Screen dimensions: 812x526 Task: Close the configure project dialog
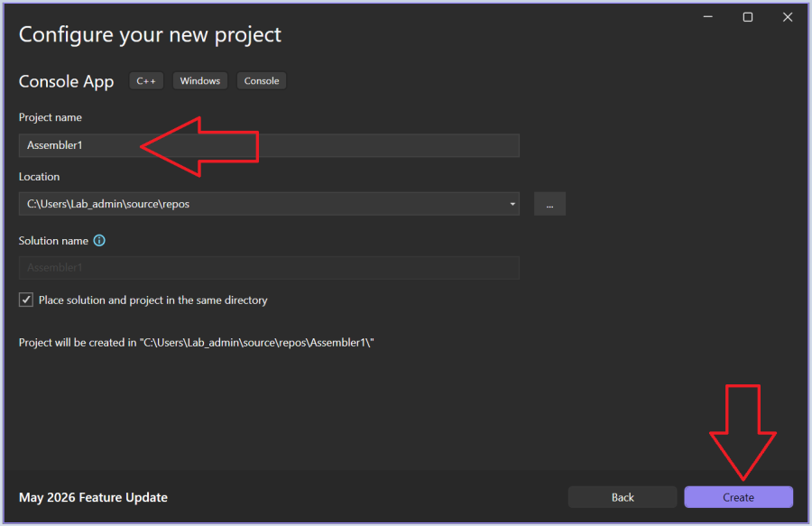click(x=788, y=17)
